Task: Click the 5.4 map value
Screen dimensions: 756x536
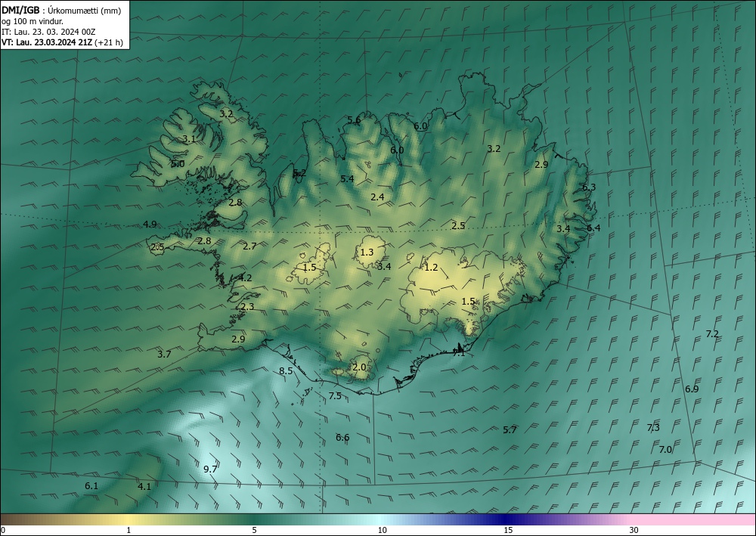Action: coord(347,179)
